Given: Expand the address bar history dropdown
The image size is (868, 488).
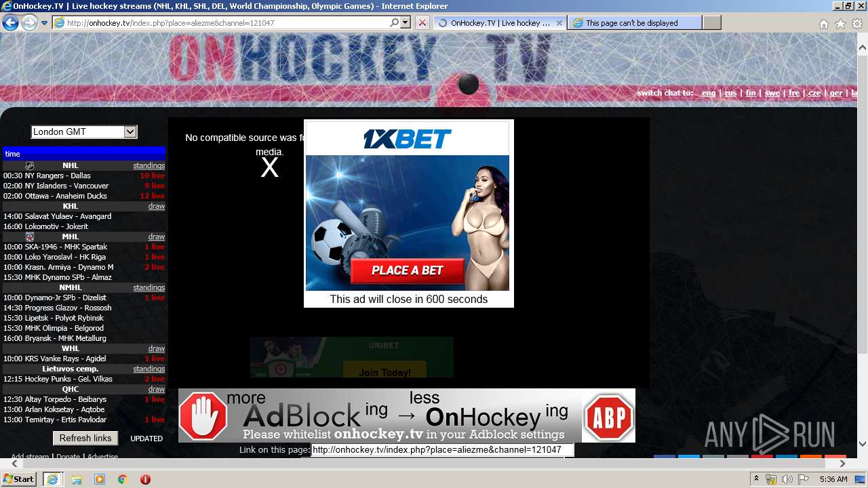Looking at the screenshot, I should (406, 22).
